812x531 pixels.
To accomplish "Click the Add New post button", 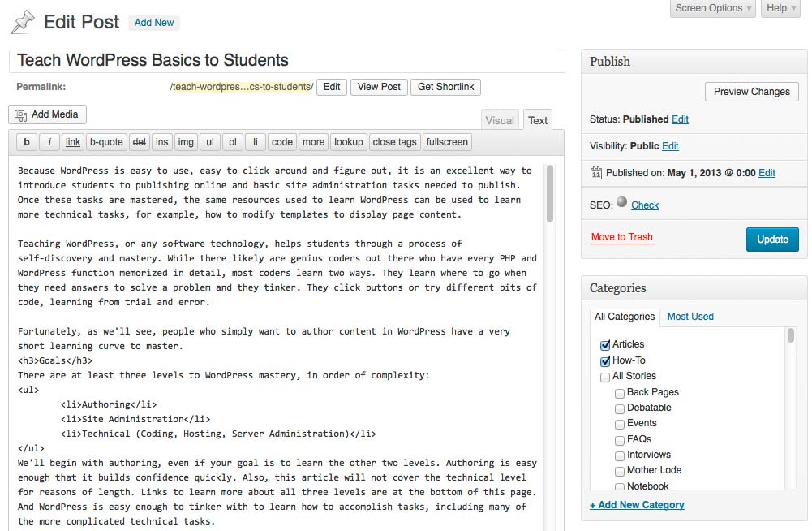I will coord(154,23).
